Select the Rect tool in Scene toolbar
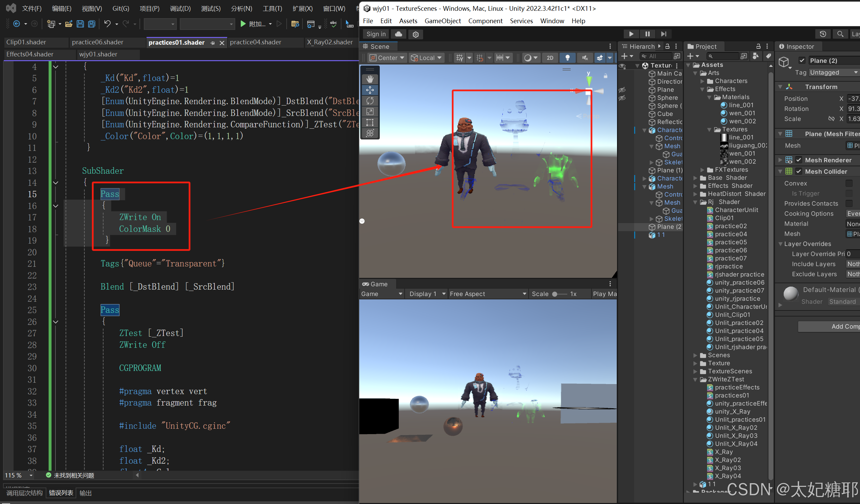The height and width of the screenshot is (504, 860). tap(370, 123)
